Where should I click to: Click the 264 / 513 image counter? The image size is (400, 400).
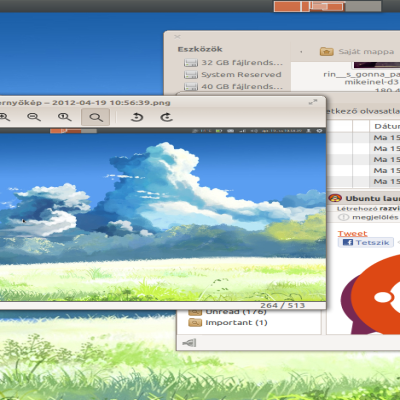tap(282, 305)
